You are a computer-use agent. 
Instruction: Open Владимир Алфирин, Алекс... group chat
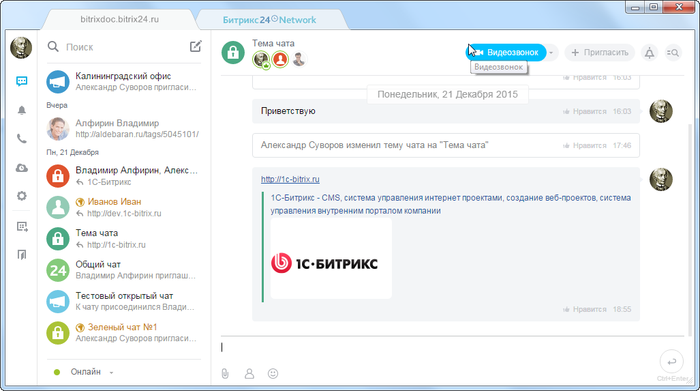[124, 176]
